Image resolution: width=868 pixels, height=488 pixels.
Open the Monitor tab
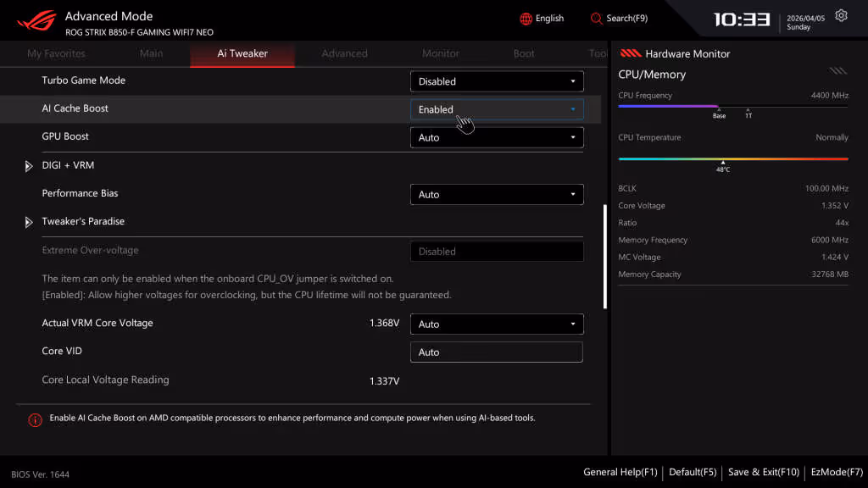[440, 53]
